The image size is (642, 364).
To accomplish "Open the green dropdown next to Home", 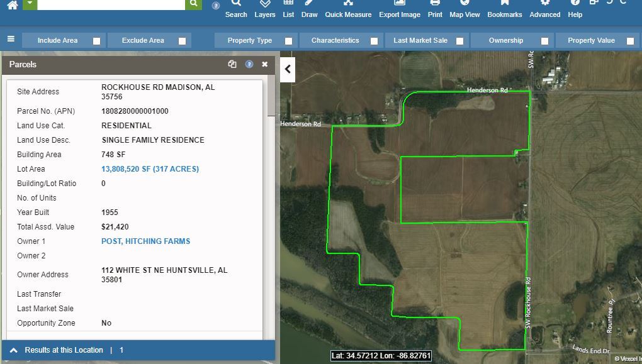I will click(30, 4).
